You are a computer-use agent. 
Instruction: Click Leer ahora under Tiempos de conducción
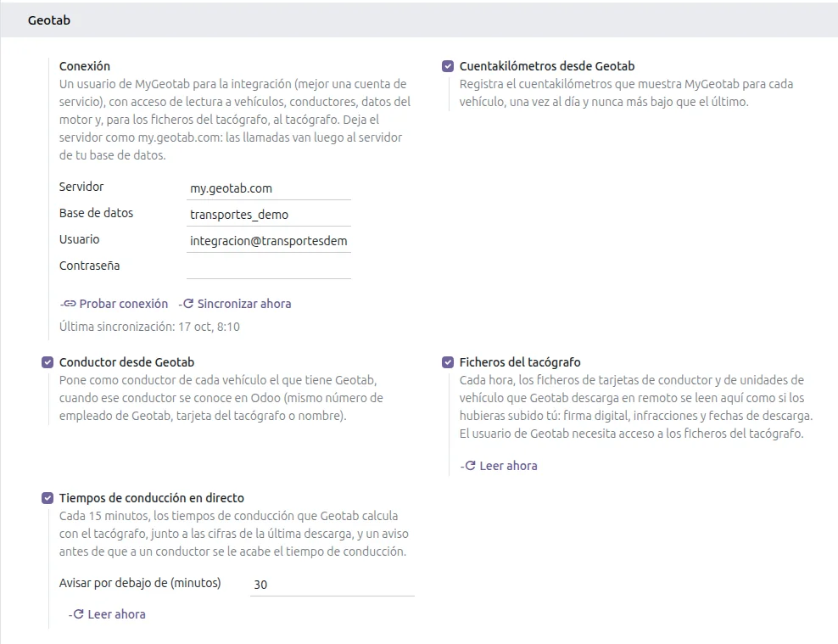click(107, 614)
